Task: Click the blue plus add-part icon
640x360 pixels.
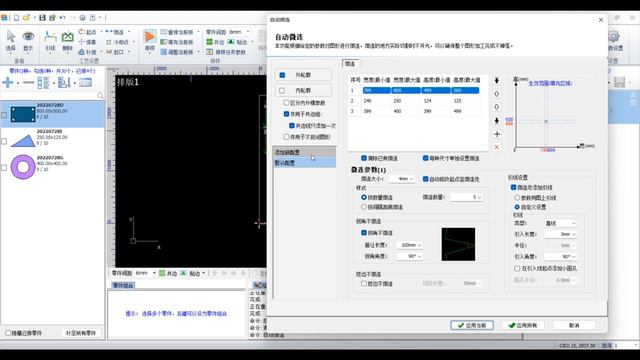Action: pos(8,83)
